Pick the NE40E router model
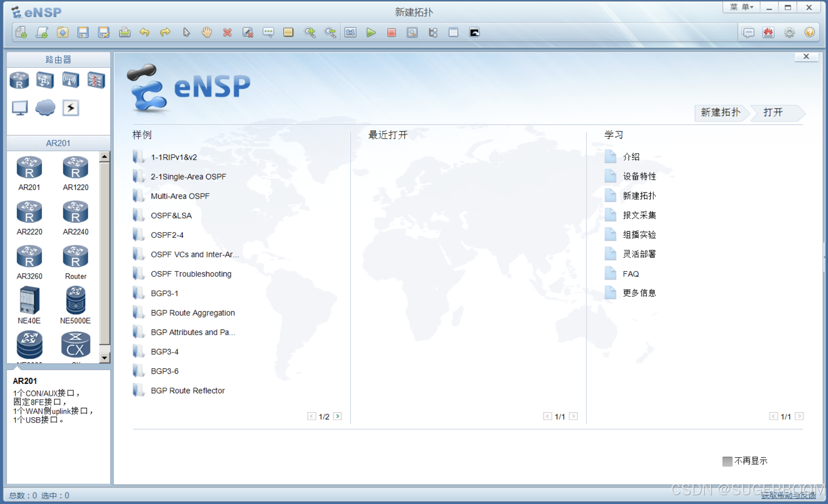828x504 pixels. click(29, 306)
